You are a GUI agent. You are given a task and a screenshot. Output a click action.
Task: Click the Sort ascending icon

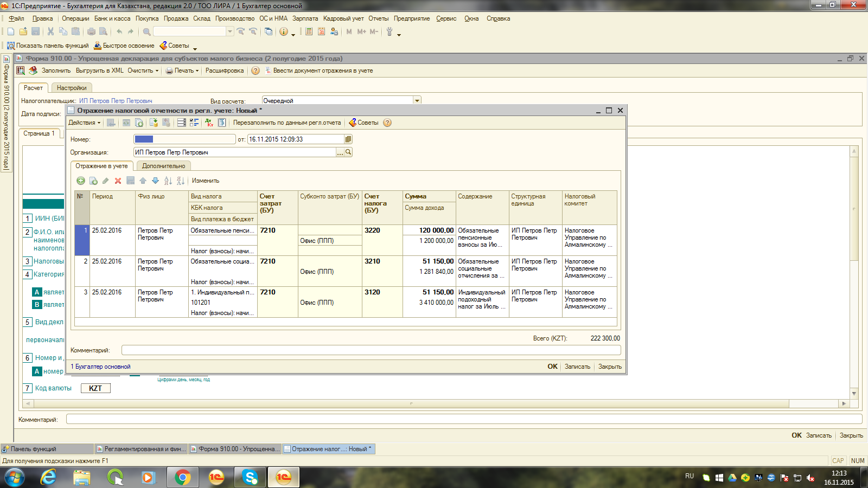(x=168, y=181)
